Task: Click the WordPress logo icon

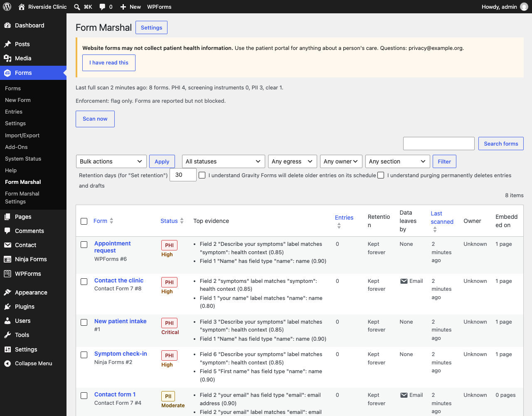Action: pyautogui.click(x=7, y=7)
